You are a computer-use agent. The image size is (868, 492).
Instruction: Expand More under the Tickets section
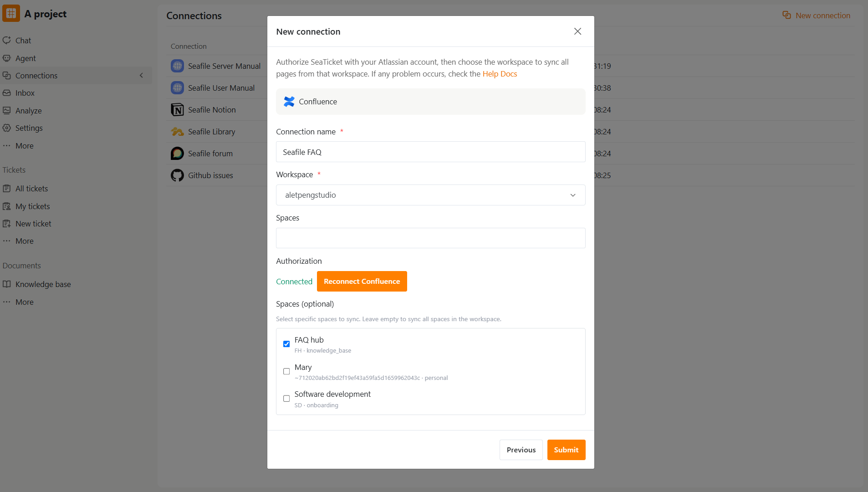(x=25, y=241)
